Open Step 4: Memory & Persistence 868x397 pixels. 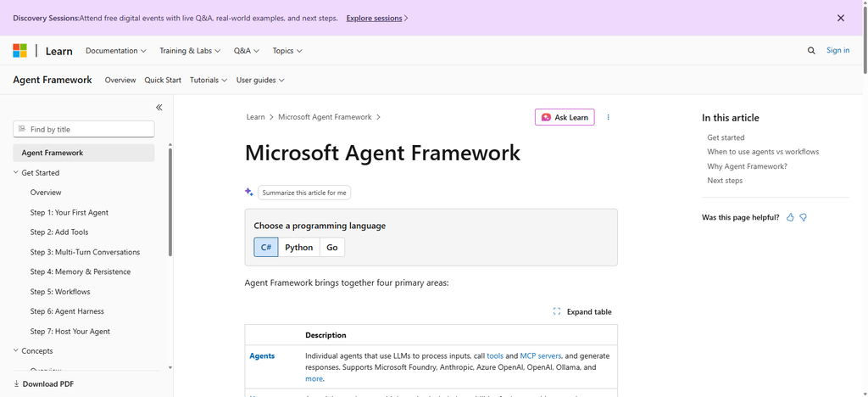tap(81, 271)
